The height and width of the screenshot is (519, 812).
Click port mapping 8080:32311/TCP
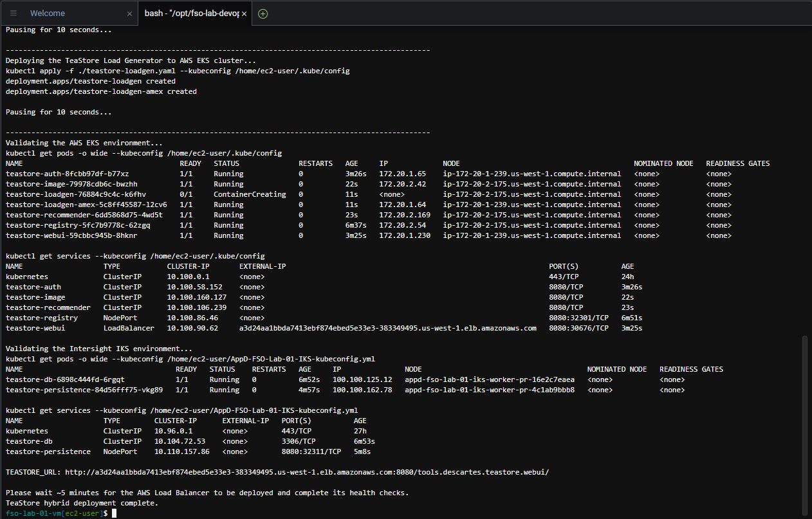click(x=311, y=451)
